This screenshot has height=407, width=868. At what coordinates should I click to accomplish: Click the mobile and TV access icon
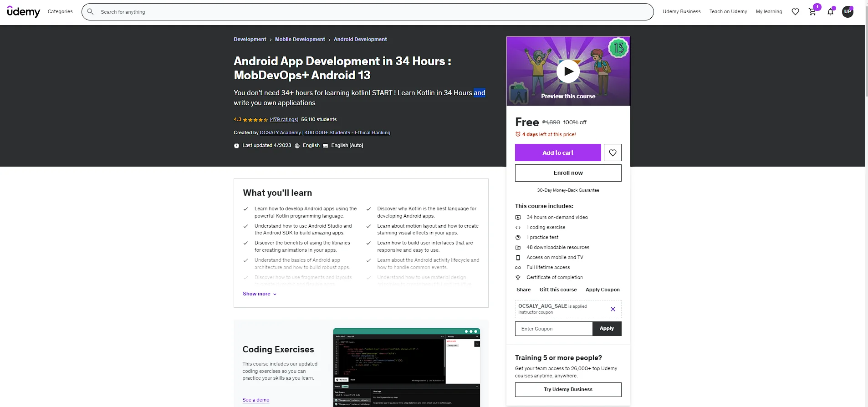pyautogui.click(x=518, y=258)
